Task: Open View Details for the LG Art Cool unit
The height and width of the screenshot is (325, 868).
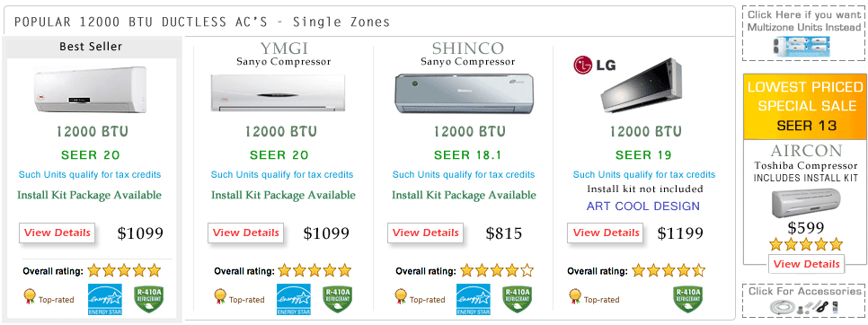Action: point(607,233)
